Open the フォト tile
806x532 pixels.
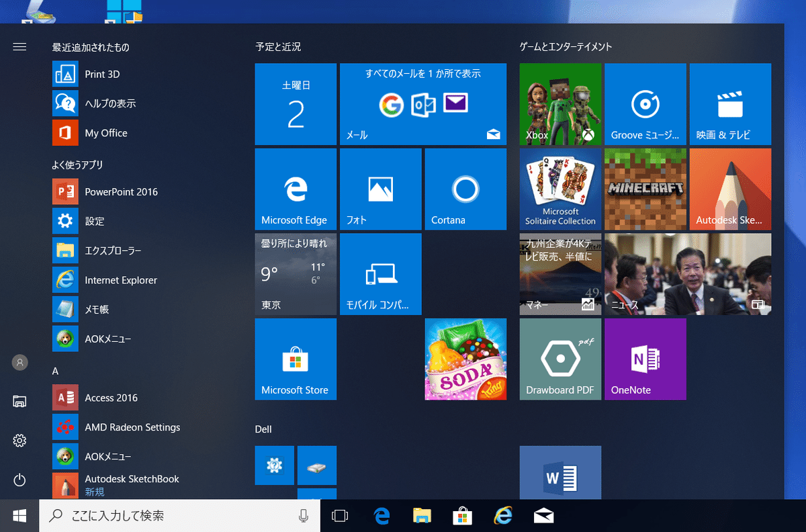pyautogui.click(x=381, y=189)
